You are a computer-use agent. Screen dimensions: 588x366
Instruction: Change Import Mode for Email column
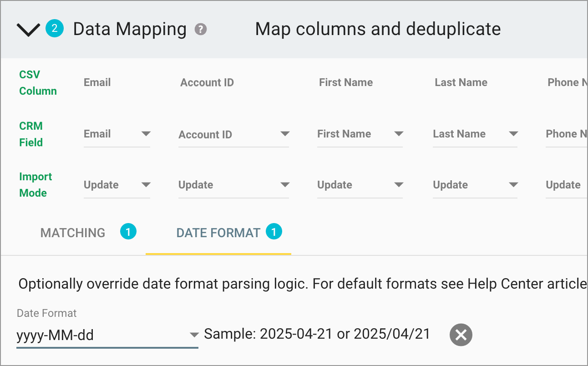117,185
